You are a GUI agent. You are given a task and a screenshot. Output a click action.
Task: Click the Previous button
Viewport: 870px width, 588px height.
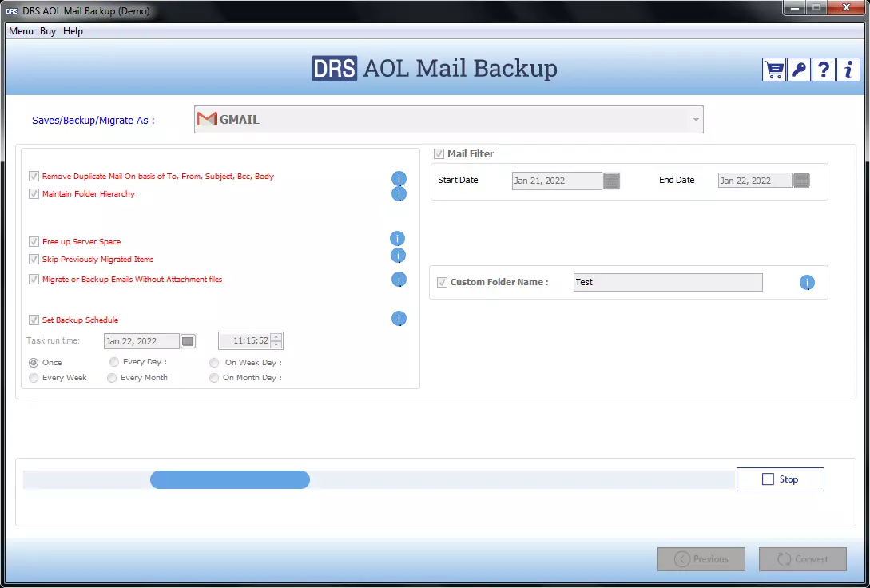pos(701,559)
